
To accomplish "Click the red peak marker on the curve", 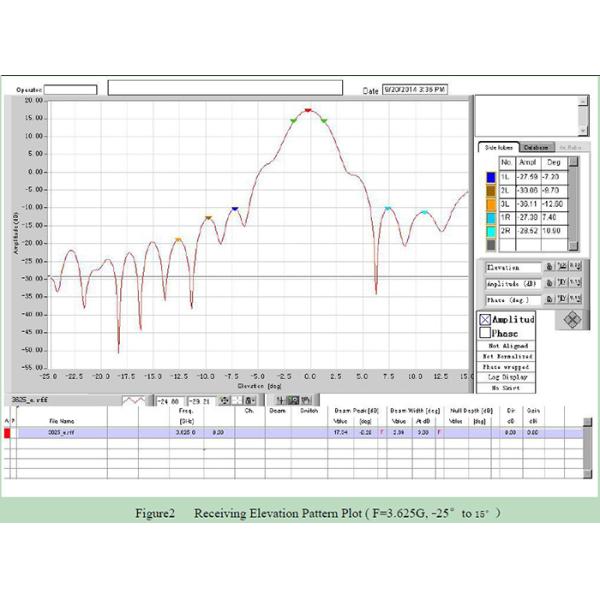I will pos(308,110).
